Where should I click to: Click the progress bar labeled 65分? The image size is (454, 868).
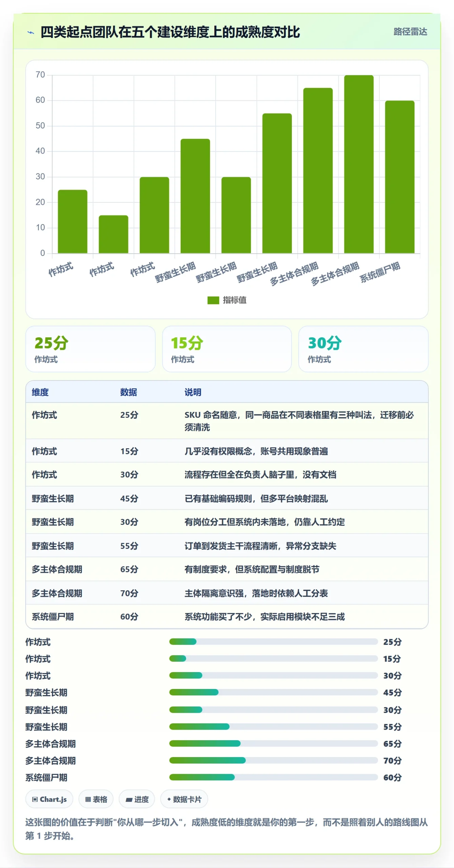click(274, 744)
